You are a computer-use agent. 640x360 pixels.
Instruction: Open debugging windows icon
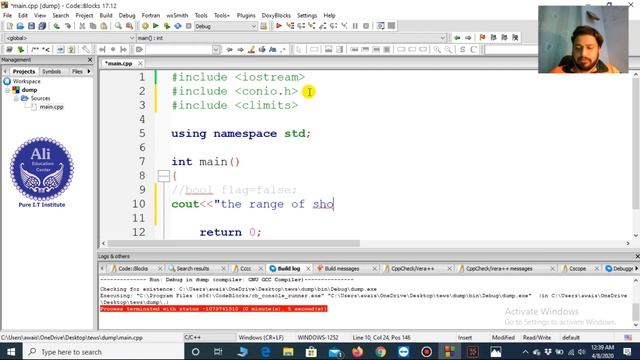point(380,26)
